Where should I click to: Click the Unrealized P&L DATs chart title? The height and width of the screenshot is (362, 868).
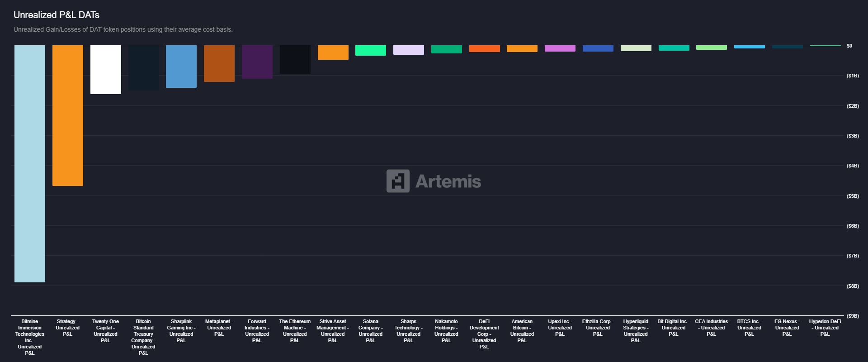pos(57,15)
